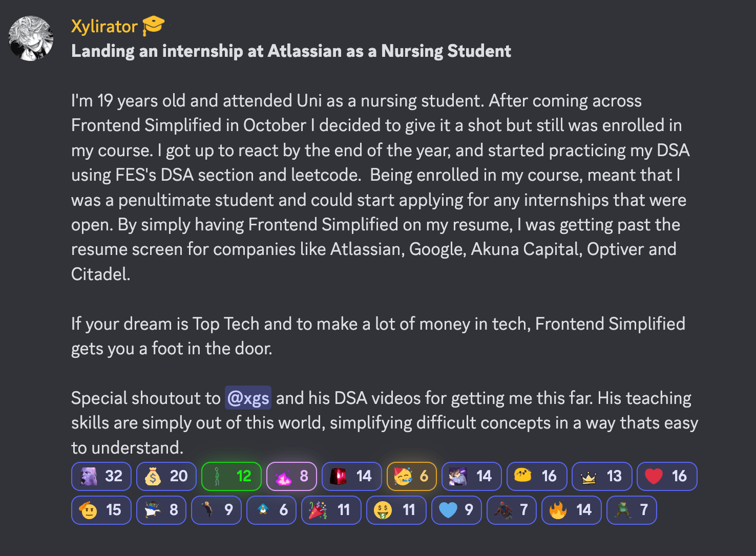Add to the fire emoji reaction
This screenshot has height=556, width=756.
tap(571, 510)
